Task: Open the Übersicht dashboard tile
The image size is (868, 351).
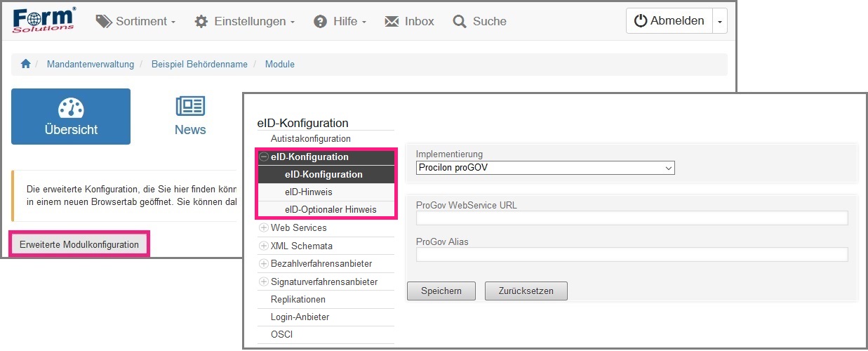Action: pos(71,117)
